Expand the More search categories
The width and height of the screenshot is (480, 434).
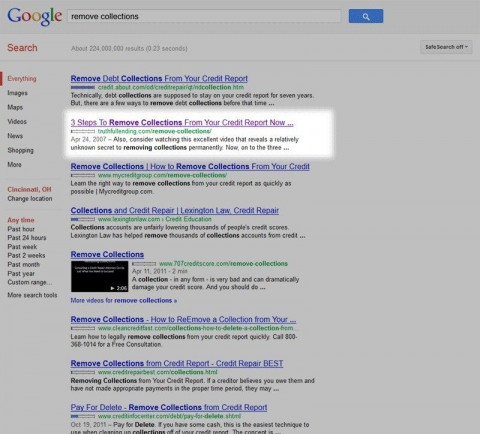[x=14, y=165]
